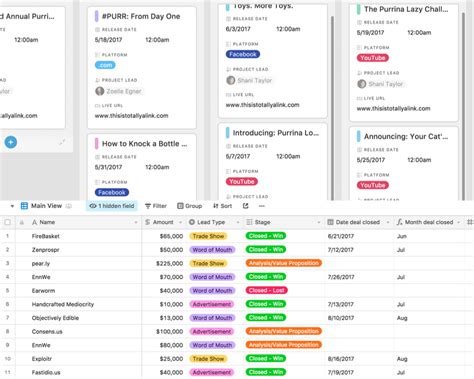Follow the live URL on Toys card
Image resolution: width=474 pixels, height=379 pixels.
click(262, 105)
